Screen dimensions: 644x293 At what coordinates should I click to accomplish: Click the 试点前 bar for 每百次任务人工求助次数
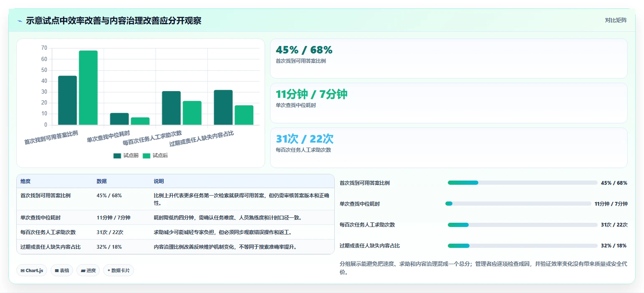pos(171,108)
